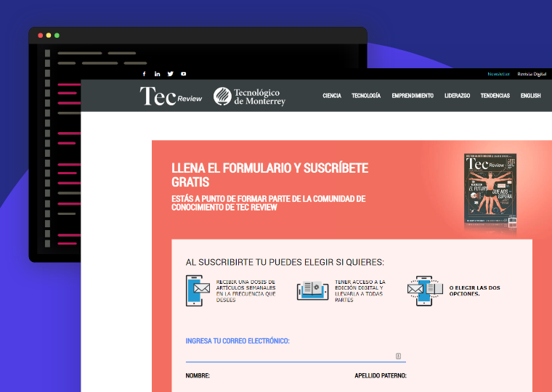This screenshot has width=552, height=392.
Task: Click the Tec Review logo
Action: click(171, 96)
